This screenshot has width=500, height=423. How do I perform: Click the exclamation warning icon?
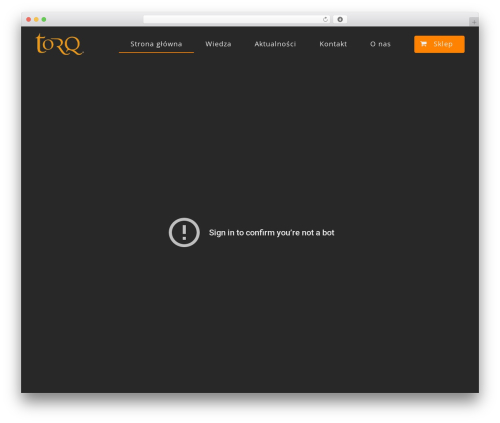(184, 232)
